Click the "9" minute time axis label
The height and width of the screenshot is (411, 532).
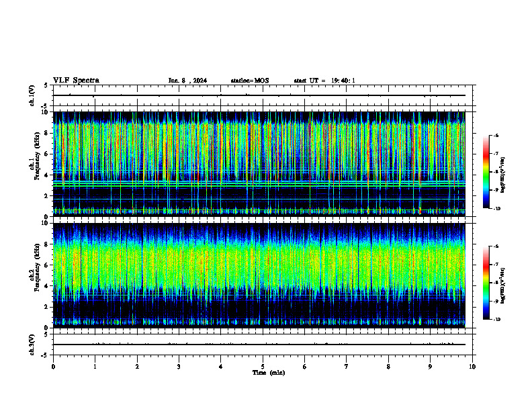pos(430,367)
